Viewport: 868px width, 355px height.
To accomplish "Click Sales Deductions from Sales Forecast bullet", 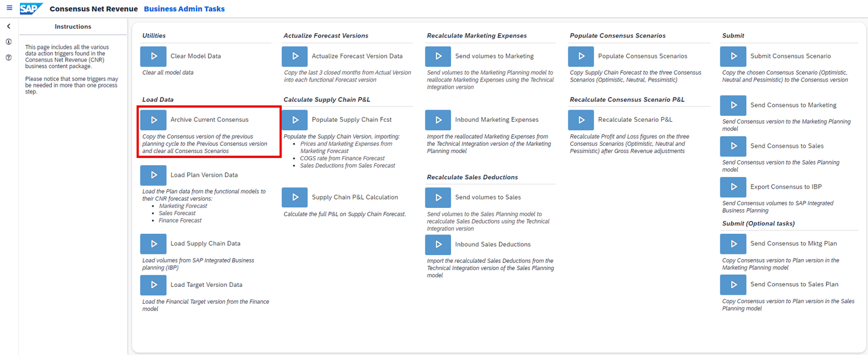I will [348, 166].
